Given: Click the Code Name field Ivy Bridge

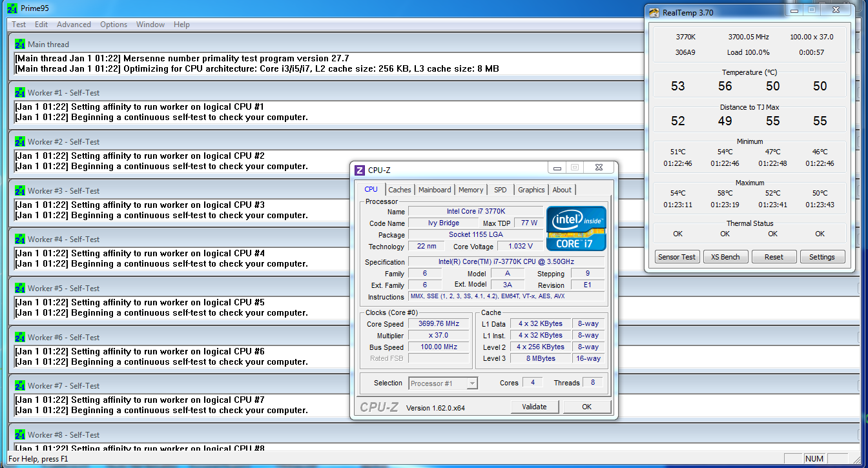Looking at the screenshot, I should click(444, 223).
